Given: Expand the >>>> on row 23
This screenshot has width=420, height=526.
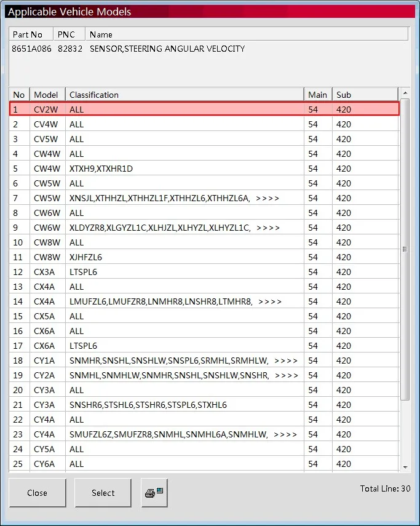Looking at the screenshot, I should 285,434.
